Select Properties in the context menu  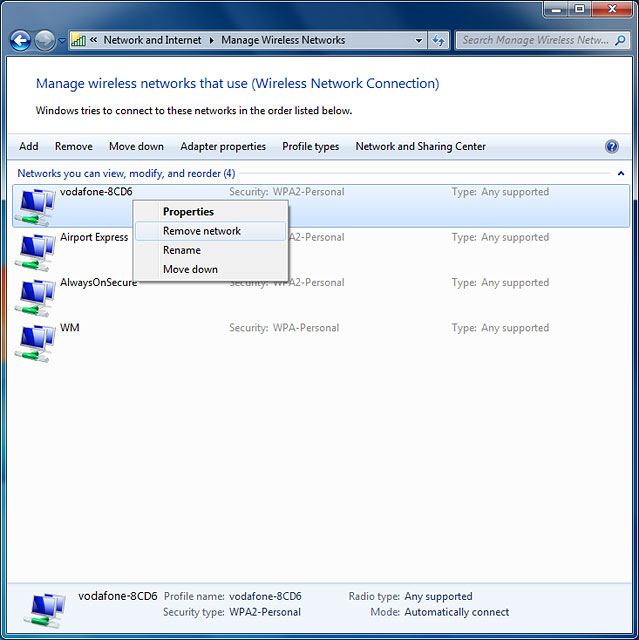(188, 212)
